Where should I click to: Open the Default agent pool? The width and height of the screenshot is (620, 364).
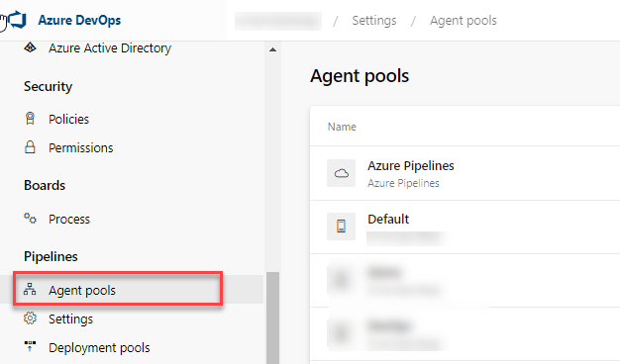pos(388,220)
